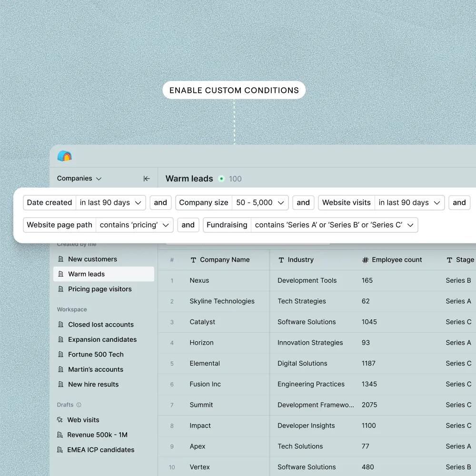Click the text-type icon in Industry header
476x476 pixels.
coord(281,260)
